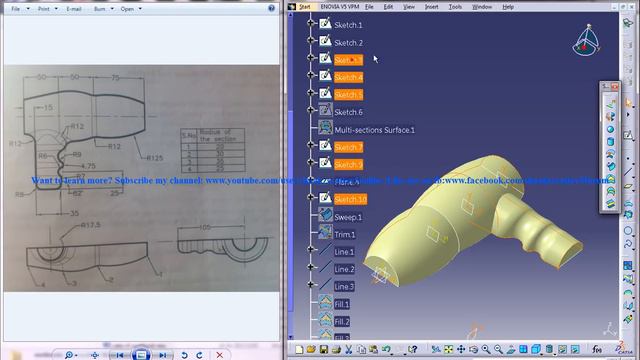Click the Normal View icon
Viewport: 640px width, 360px height.
[511, 349]
